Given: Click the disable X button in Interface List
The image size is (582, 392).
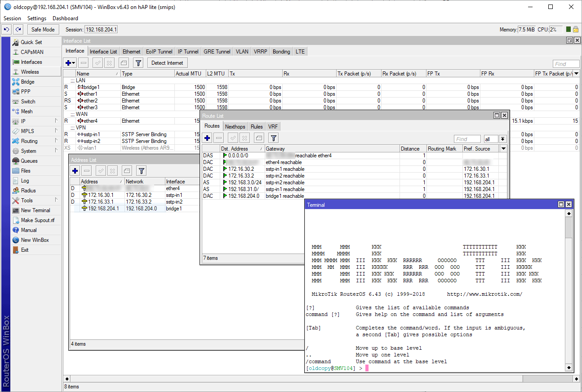Looking at the screenshot, I should pos(110,63).
